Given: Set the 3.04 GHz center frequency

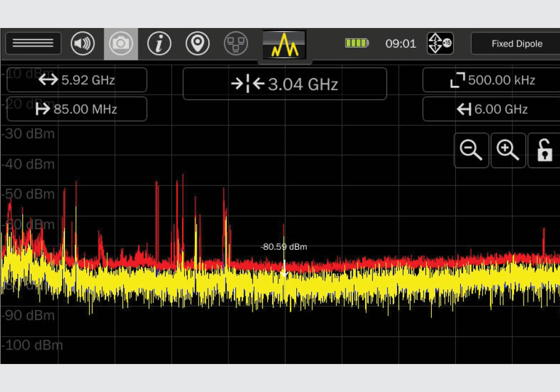Looking at the screenshot, I should pyautogui.click(x=284, y=84).
